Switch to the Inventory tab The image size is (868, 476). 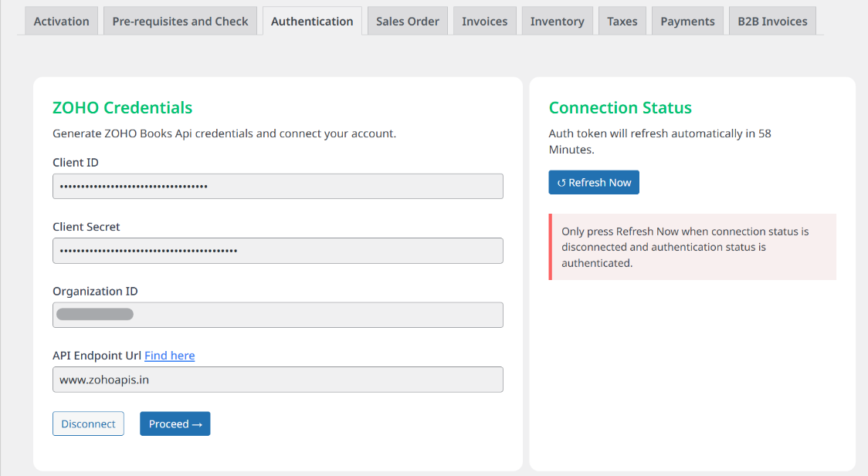[x=557, y=21]
